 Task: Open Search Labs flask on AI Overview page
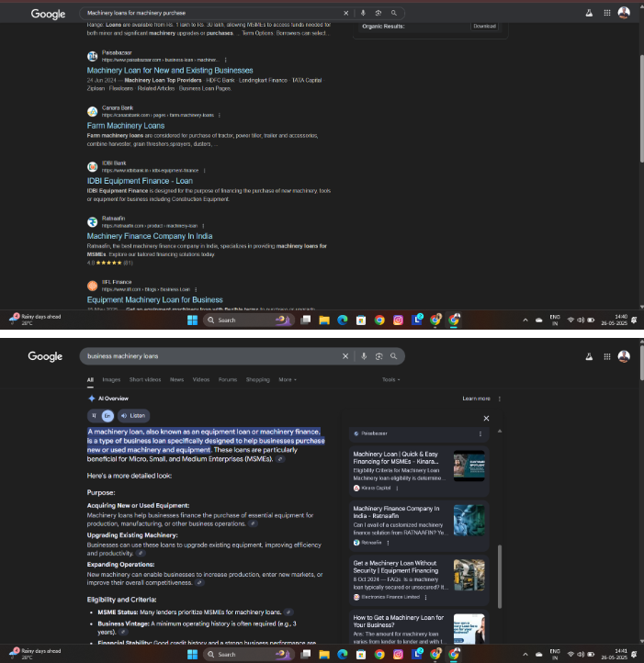click(589, 356)
